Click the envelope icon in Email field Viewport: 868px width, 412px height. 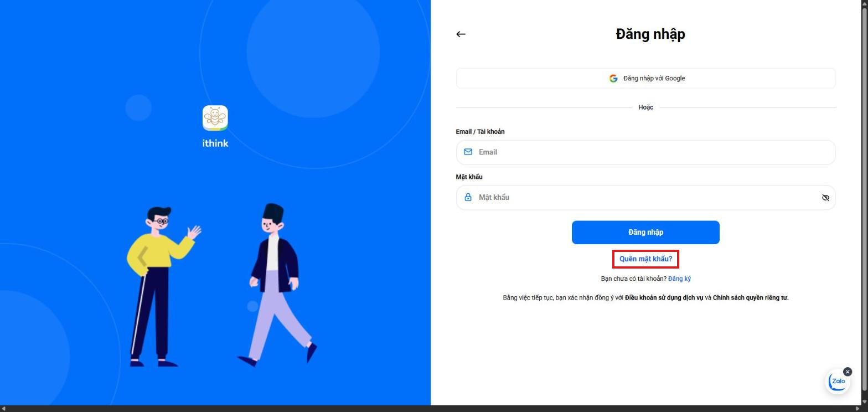pos(468,152)
